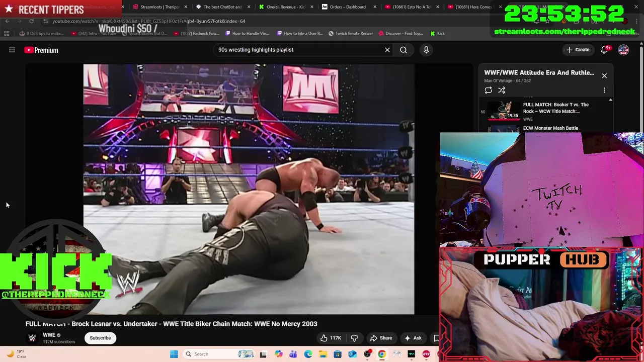
Task: Toggle playlist shuffle
Action: pos(502,90)
